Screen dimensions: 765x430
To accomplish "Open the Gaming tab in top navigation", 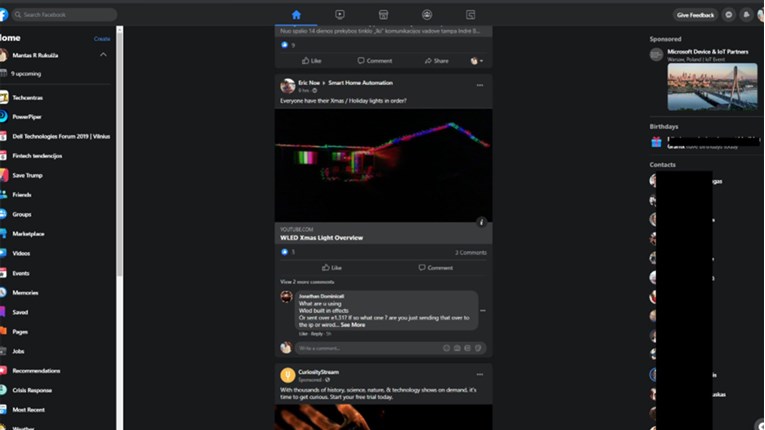I will click(x=470, y=15).
